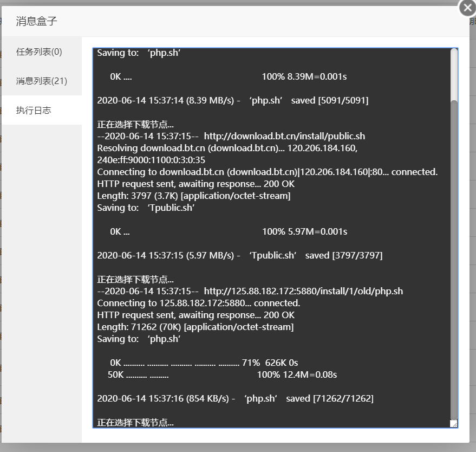Image resolution: width=476 pixels, height=452 pixels.
Task: Click the "100% 8.39M=0.001s" progress text
Action: point(304,76)
